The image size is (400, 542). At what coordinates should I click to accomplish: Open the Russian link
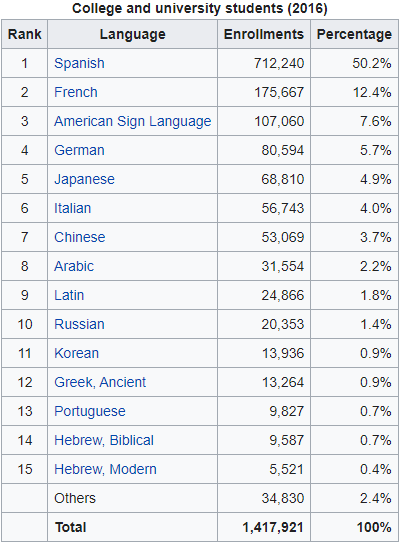click(x=79, y=325)
